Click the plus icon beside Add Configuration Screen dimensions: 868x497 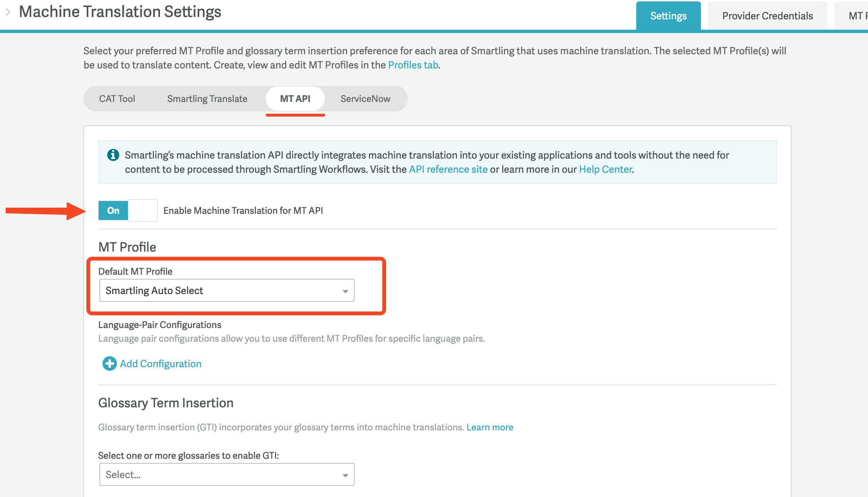[x=109, y=363]
